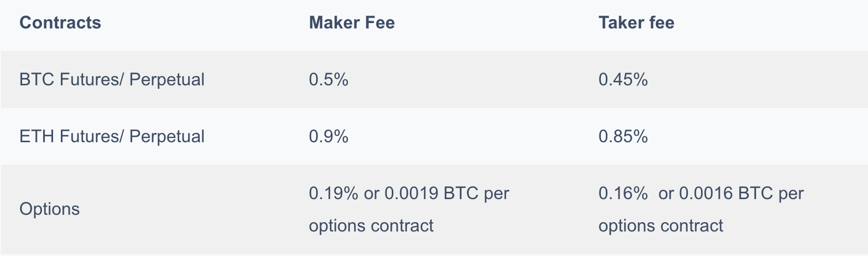Viewport: 868px width, 256px height.
Task: Select the ETH Futures/ Perpetual row label
Action: 111,136
